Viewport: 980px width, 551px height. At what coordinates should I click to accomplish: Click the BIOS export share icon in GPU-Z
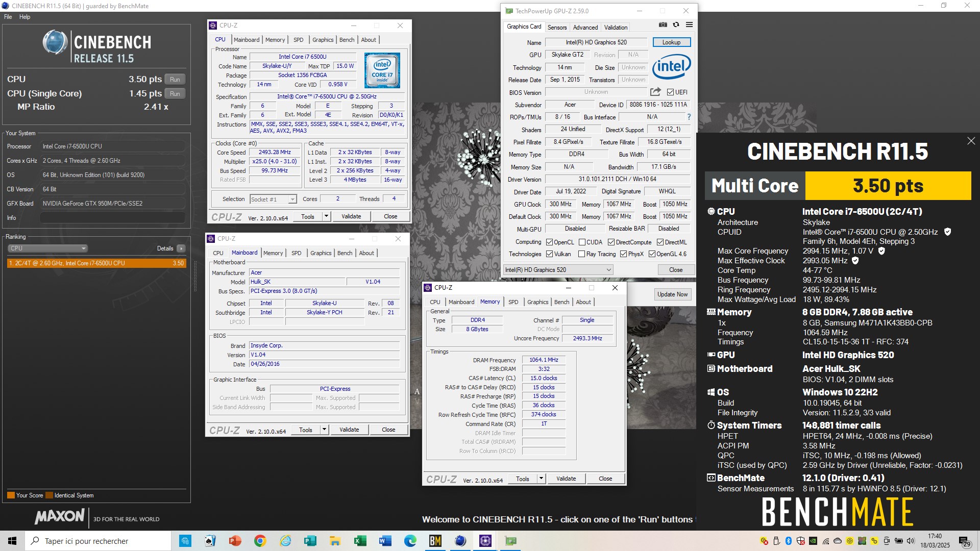[x=655, y=92]
